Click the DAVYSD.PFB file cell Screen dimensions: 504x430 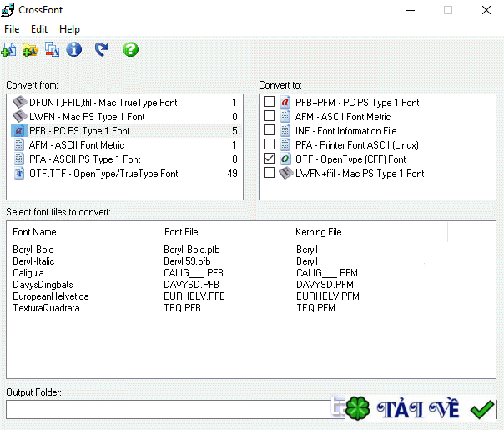[191, 285]
